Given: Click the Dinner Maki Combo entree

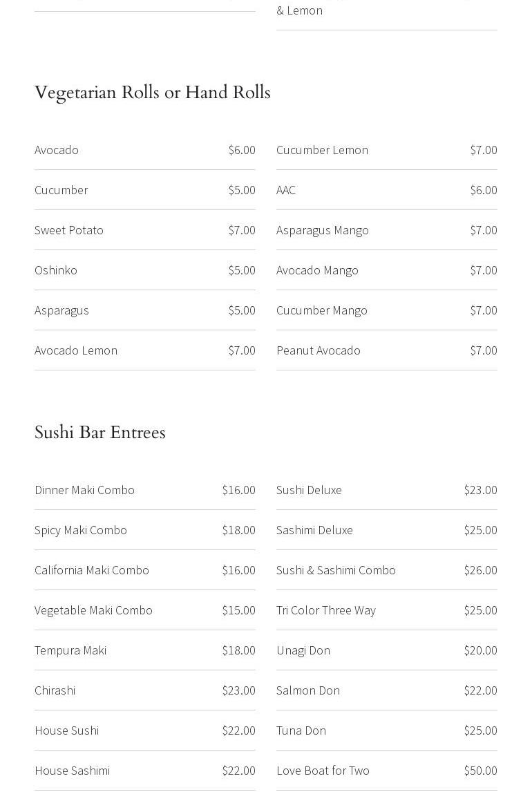Looking at the screenshot, I should pyautogui.click(x=84, y=490).
